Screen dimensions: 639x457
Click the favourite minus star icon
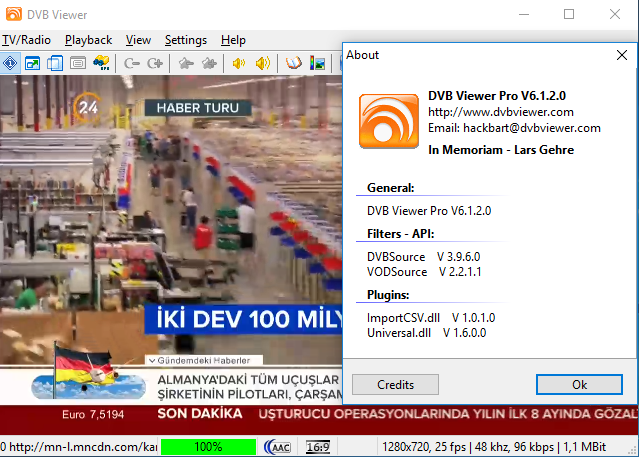186,63
